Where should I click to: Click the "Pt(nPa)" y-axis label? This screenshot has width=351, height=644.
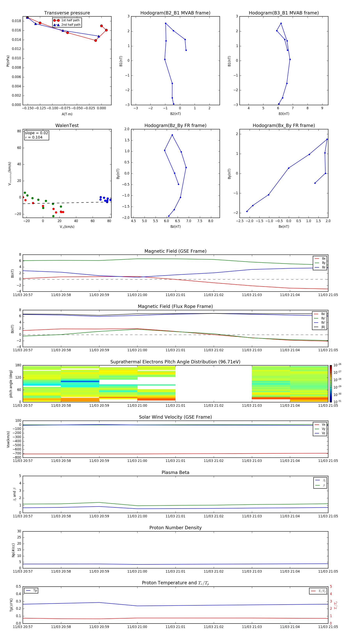8,61
